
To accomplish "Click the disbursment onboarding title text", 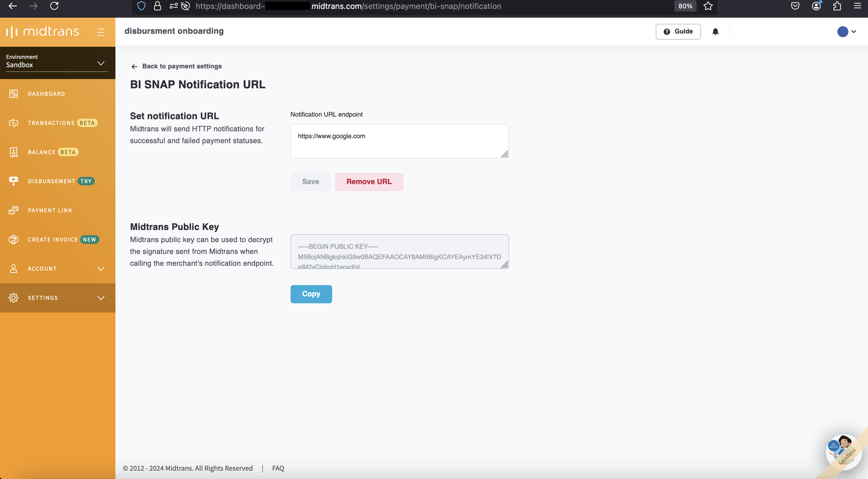I will coord(174,31).
